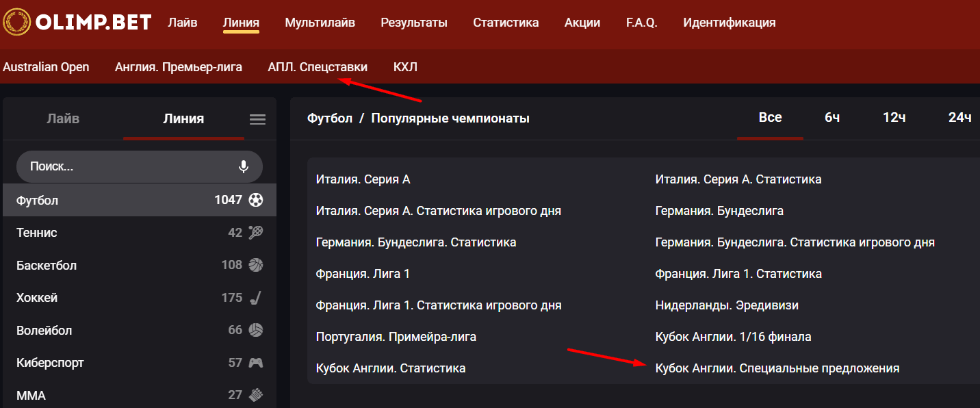980x408 pixels.
Task: Open Кубок Англии. Специальные предложения
Action: (777, 368)
